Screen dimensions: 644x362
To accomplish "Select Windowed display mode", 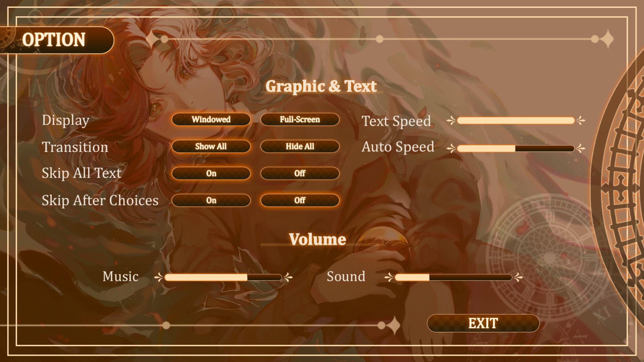I will coord(210,119).
